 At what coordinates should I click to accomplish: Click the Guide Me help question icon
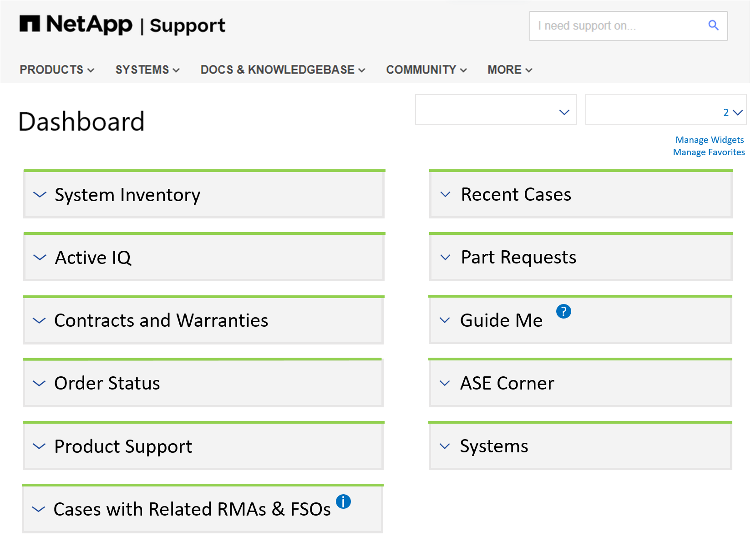[563, 311]
